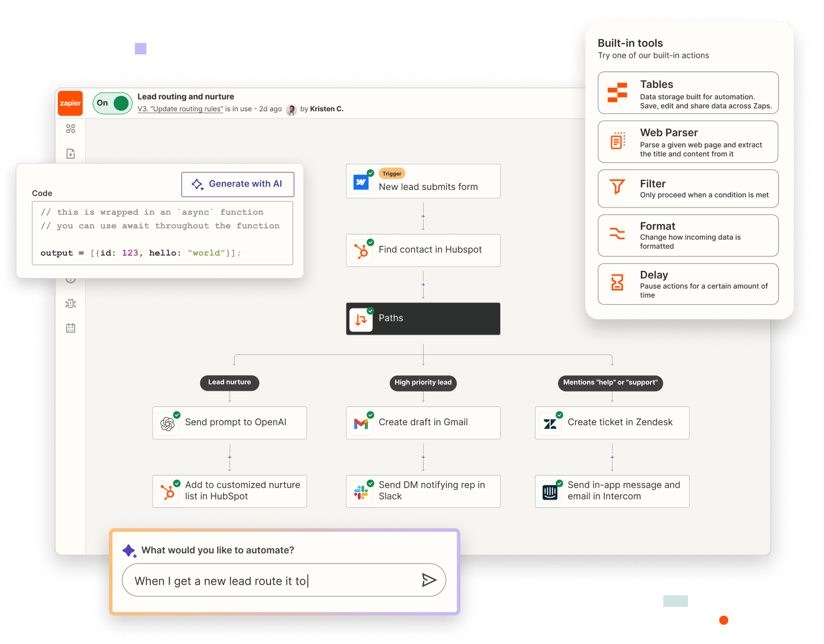
Task: Open the Zap file icon in sidebar
Action: click(70, 154)
